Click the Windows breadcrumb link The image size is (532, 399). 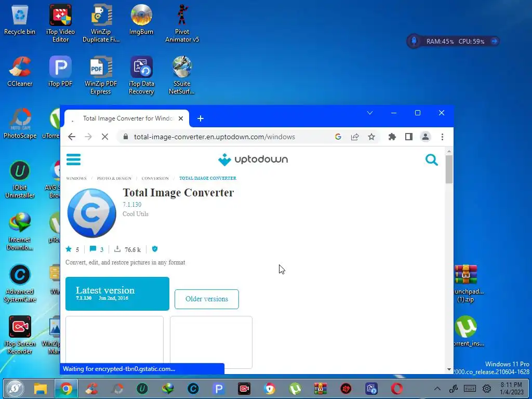76,178
